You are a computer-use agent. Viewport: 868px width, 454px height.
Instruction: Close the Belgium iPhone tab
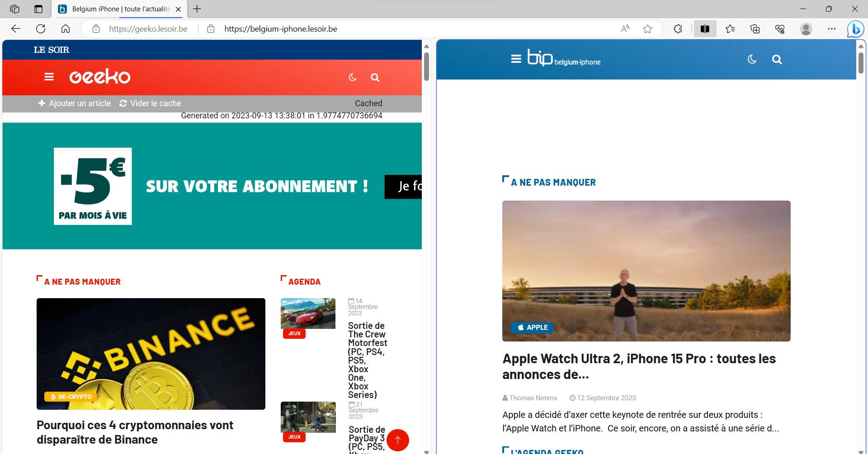[178, 9]
